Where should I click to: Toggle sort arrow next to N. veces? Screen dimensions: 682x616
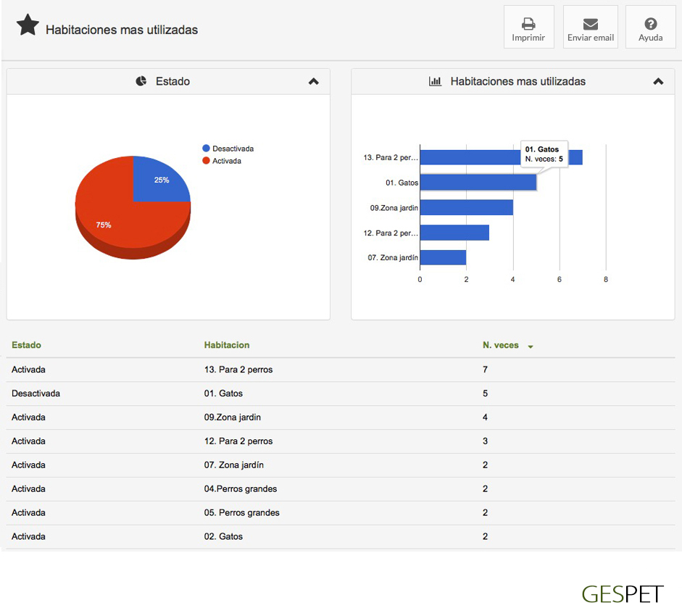point(531,346)
